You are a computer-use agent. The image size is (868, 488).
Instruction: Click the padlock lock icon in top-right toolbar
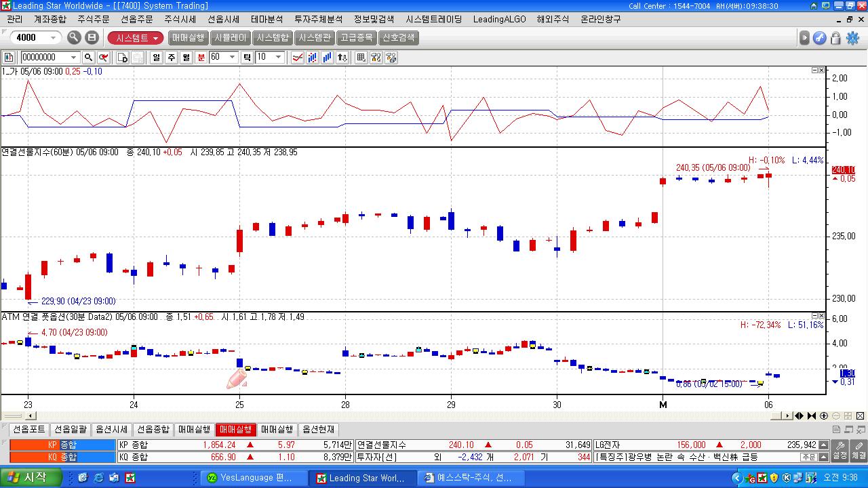click(x=836, y=38)
